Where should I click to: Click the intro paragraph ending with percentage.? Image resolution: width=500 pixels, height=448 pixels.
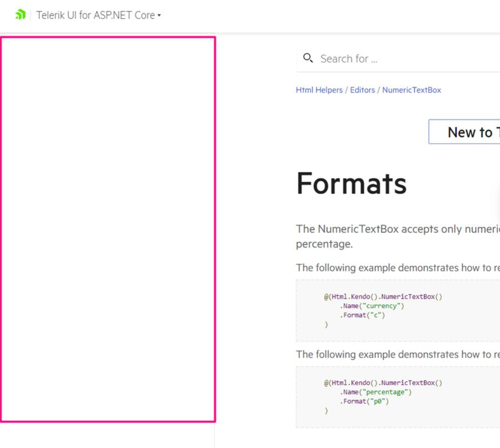pyautogui.click(x=398, y=236)
